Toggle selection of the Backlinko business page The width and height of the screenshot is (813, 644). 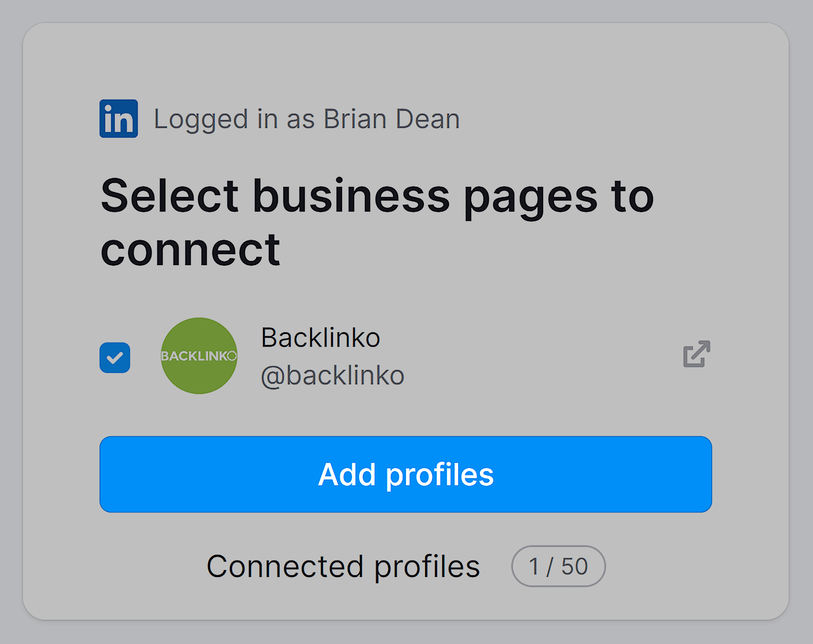[115, 358]
